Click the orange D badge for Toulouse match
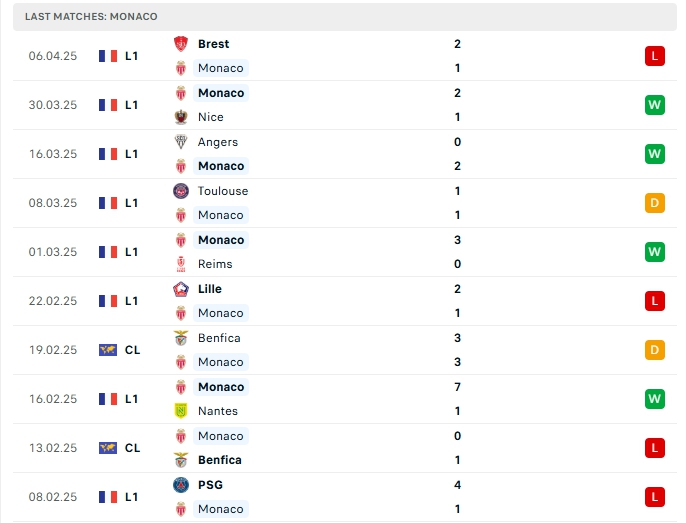The height and width of the screenshot is (523, 686). click(x=654, y=203)
